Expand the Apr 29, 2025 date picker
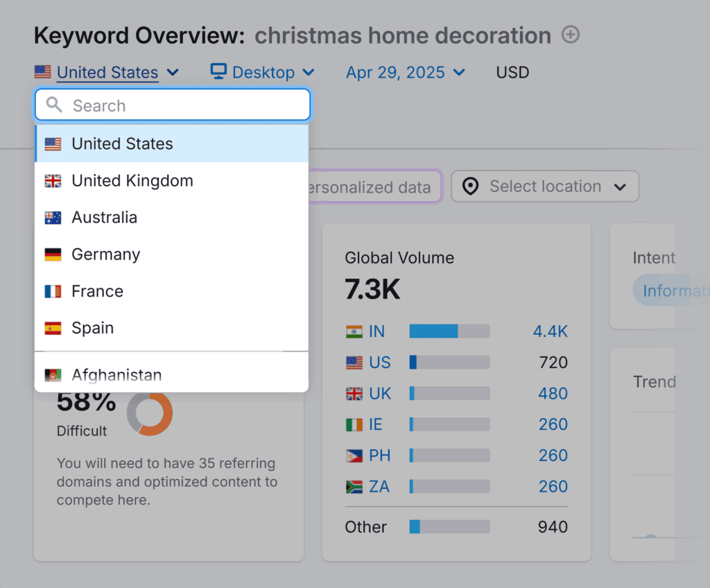The image size is (710, 588). coord(406,72)
